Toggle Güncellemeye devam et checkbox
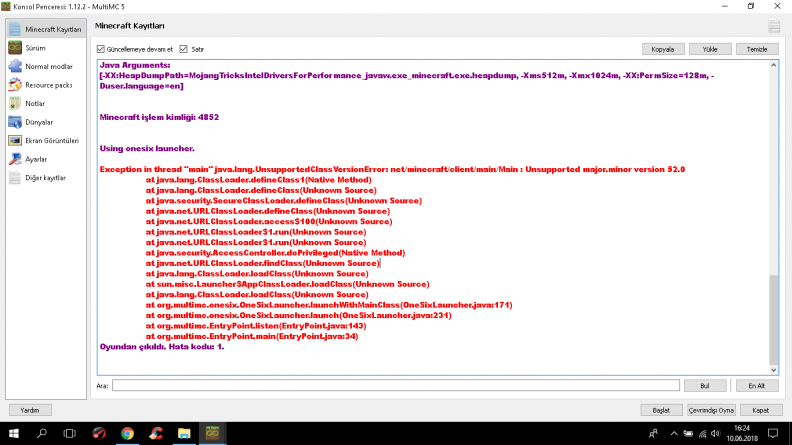 101,49
